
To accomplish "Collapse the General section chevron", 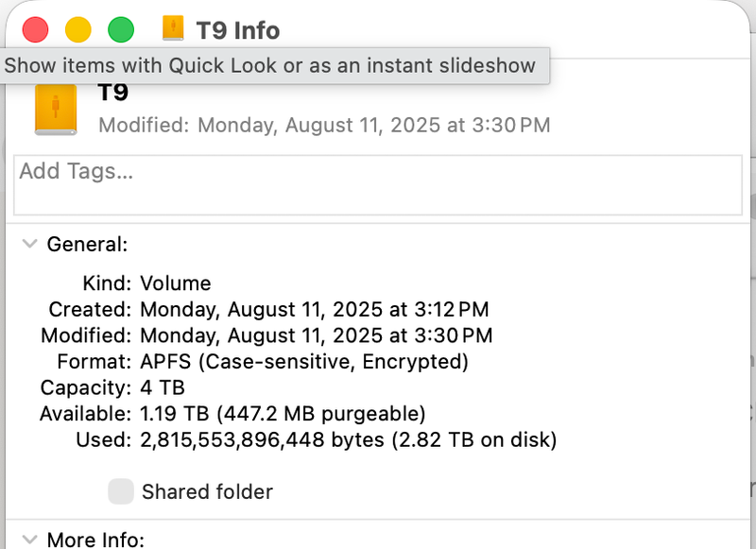I will click(29, 244).
